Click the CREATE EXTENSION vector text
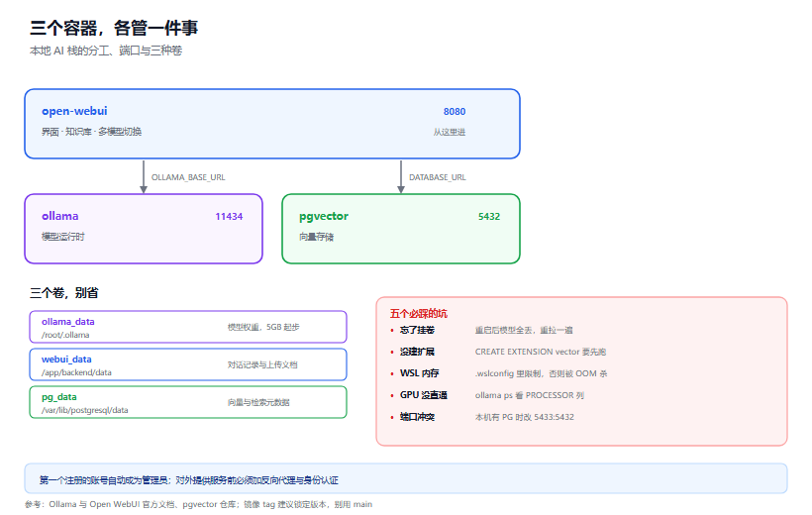Screen dimensions: 812x515 [540, 353]
